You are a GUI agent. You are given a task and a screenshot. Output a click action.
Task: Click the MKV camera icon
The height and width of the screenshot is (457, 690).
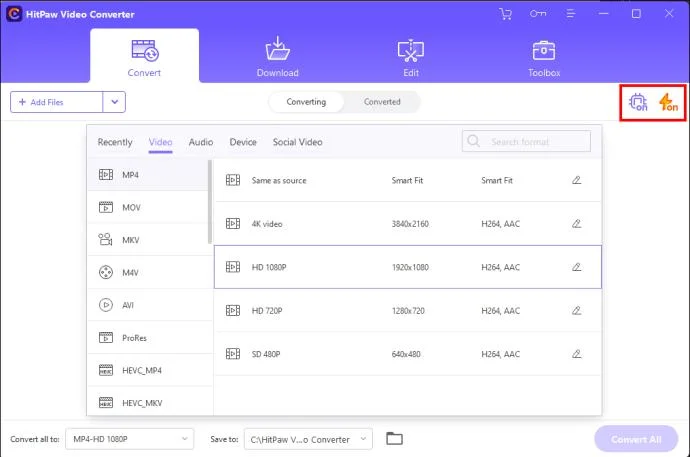click(x=106, y=239)
